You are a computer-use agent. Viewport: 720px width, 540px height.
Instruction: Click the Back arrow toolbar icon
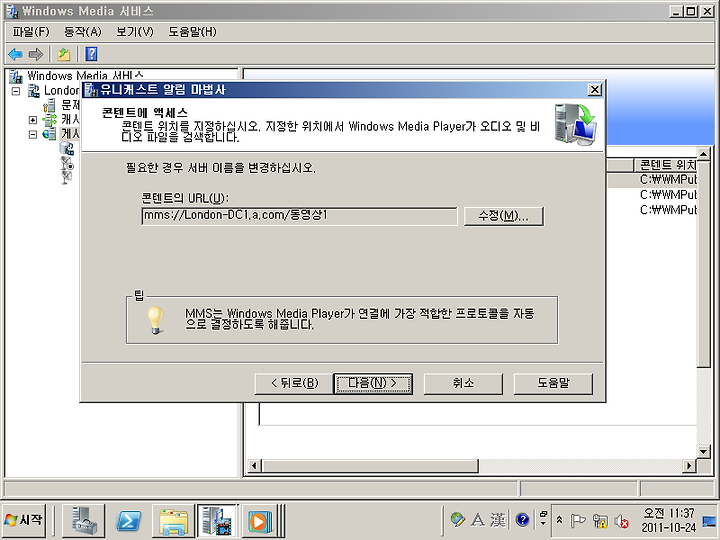[x=15, y=54]
